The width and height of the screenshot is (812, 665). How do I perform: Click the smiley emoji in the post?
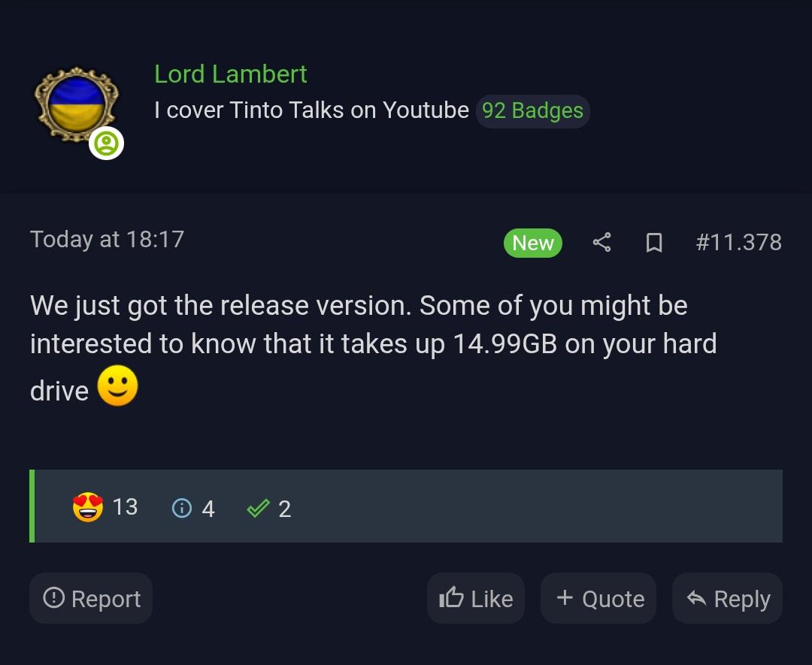click(x=118, y=387)
